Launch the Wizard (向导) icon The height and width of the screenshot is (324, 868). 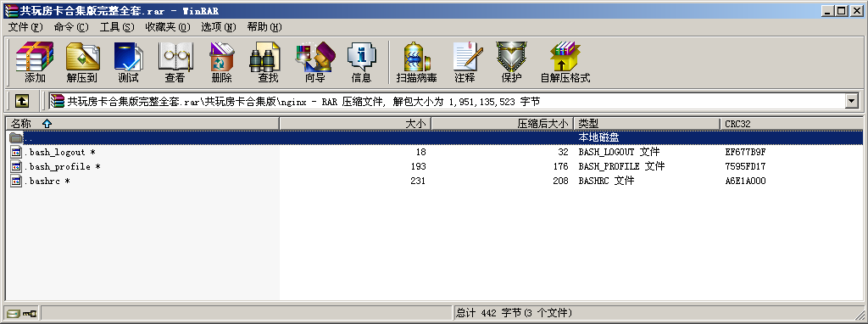point(315,62)
